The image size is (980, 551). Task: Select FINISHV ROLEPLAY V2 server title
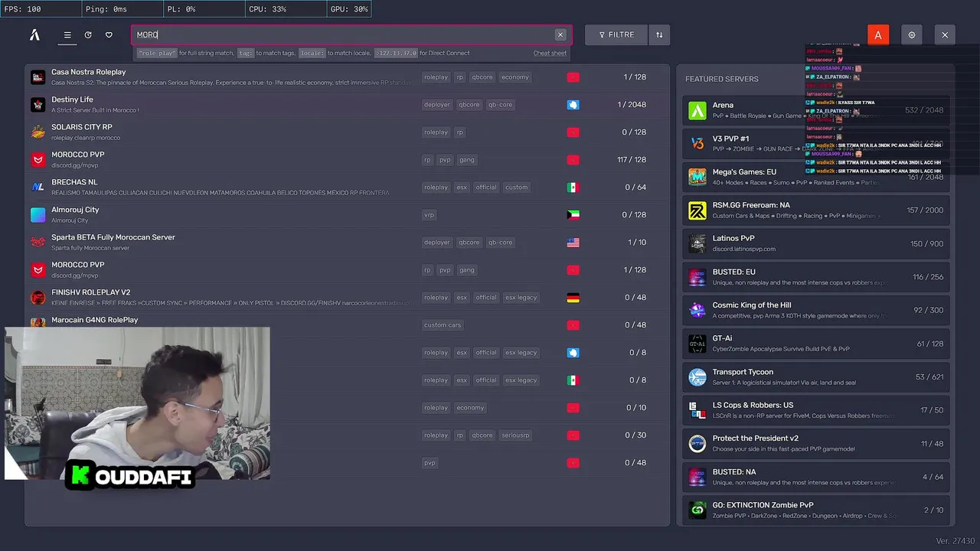pyautogui.click(x=91, y=292)
